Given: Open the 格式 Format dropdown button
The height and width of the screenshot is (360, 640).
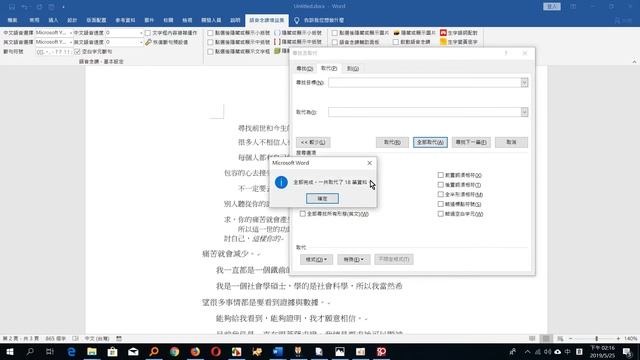Looking at the screenshot, I should [x=316, y=259].
